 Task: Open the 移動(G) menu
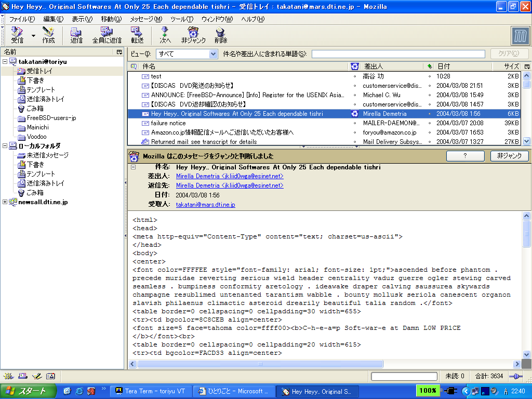pos(111,19)
